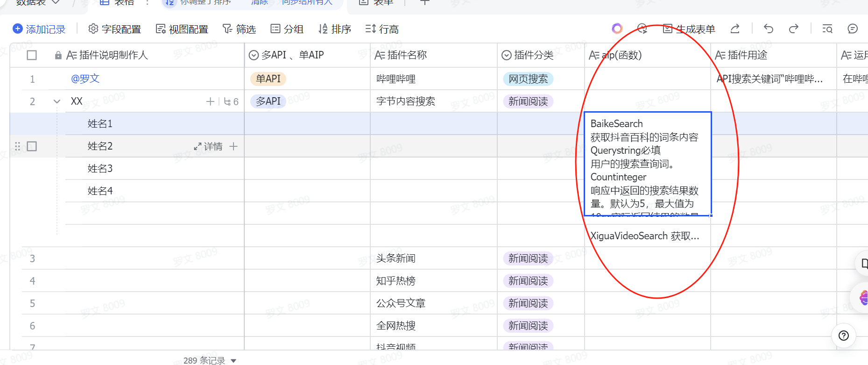Click the 289 条记录 record count

coord(204,360)
